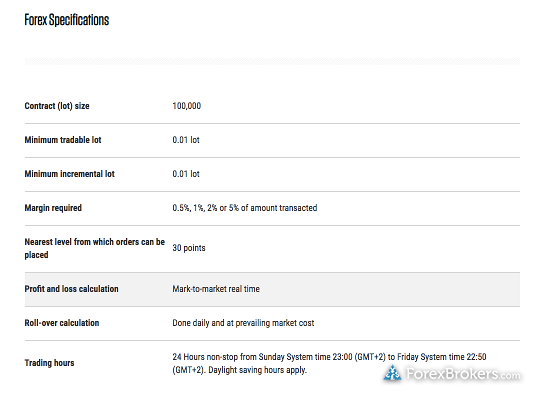Viewport: 546px width, 396px height.
Task: Click the ForexBrokers.com logo icon
Action: coord(392,373)
